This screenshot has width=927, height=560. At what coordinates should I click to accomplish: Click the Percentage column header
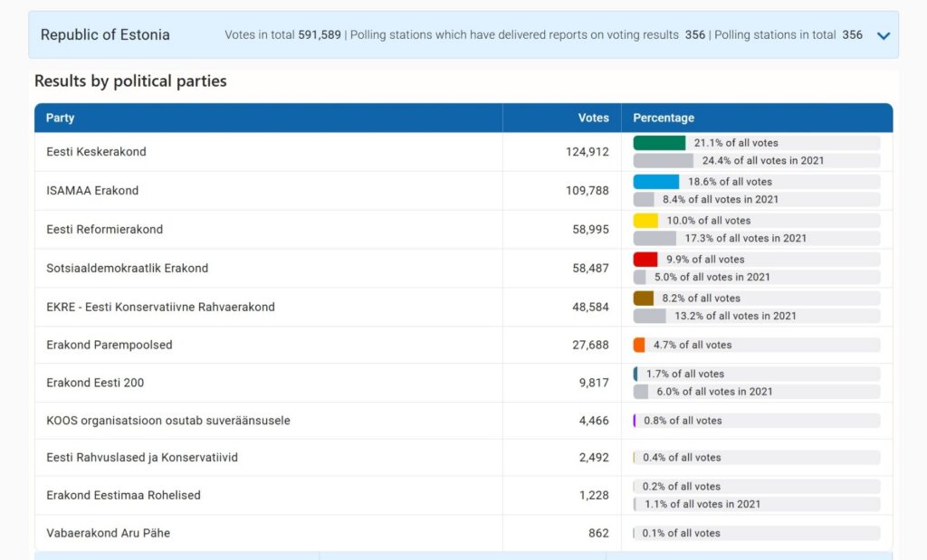664,118
